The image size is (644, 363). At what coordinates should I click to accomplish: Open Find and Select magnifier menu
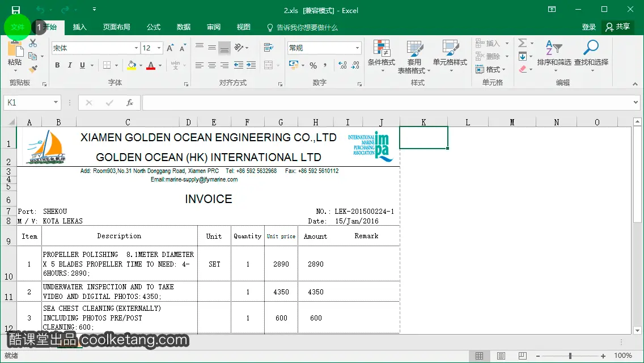point(591,56)
